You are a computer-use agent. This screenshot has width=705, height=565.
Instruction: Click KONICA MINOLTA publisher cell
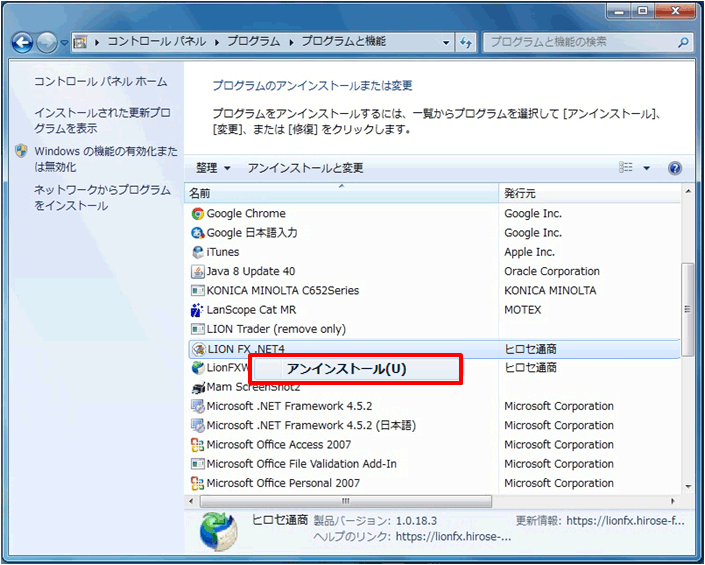[x=550, y=291]
